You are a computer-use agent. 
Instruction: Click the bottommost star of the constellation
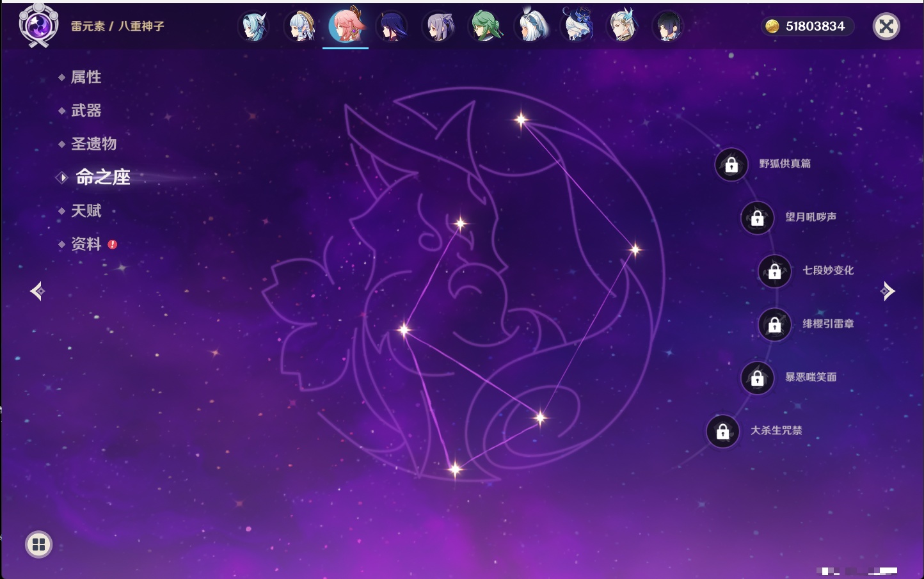point(455,470)
